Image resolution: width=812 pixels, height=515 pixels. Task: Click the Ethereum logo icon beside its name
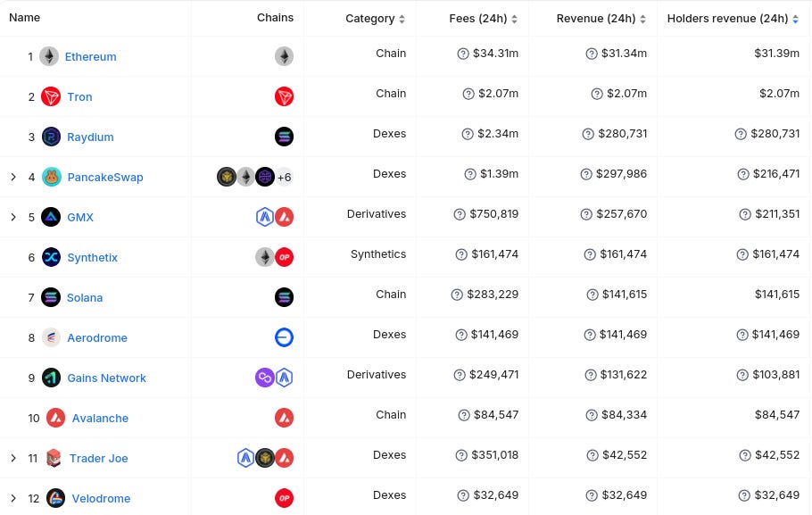click(x=49, y=56)
